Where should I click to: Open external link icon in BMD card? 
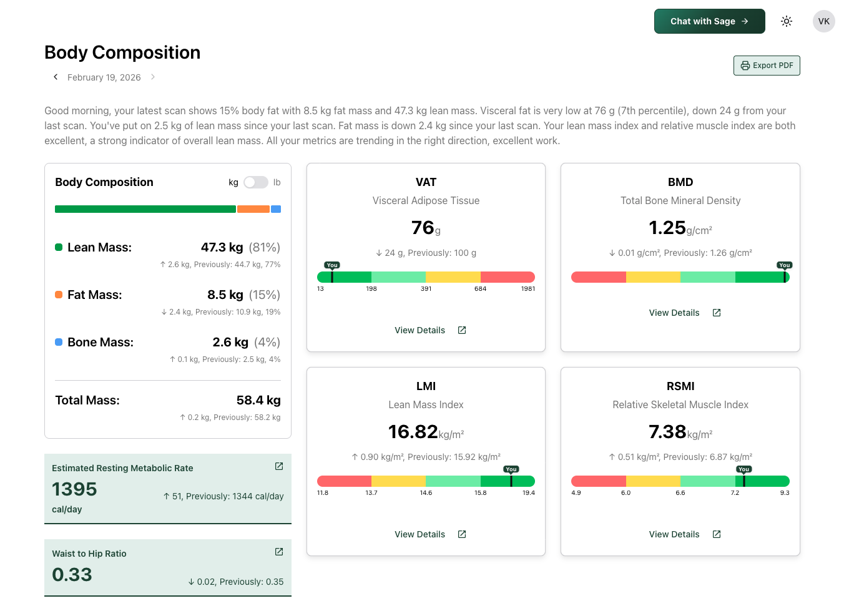(x=717, y=313)
